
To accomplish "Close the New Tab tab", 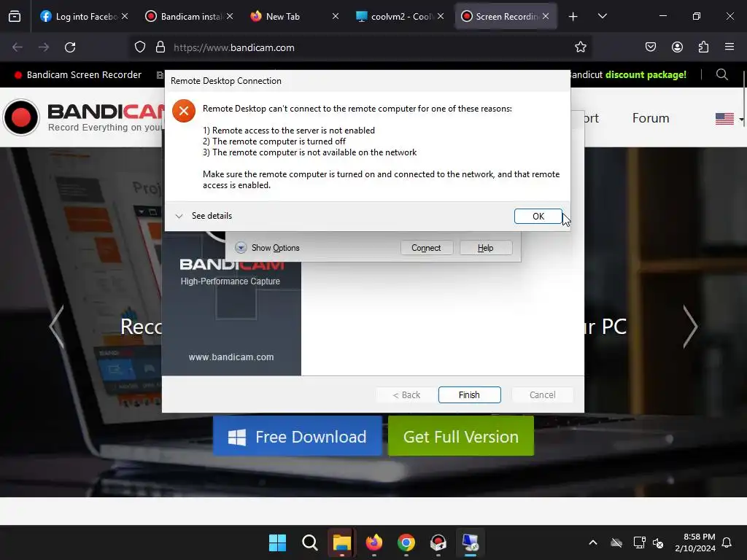I will (x=336, y=16).
